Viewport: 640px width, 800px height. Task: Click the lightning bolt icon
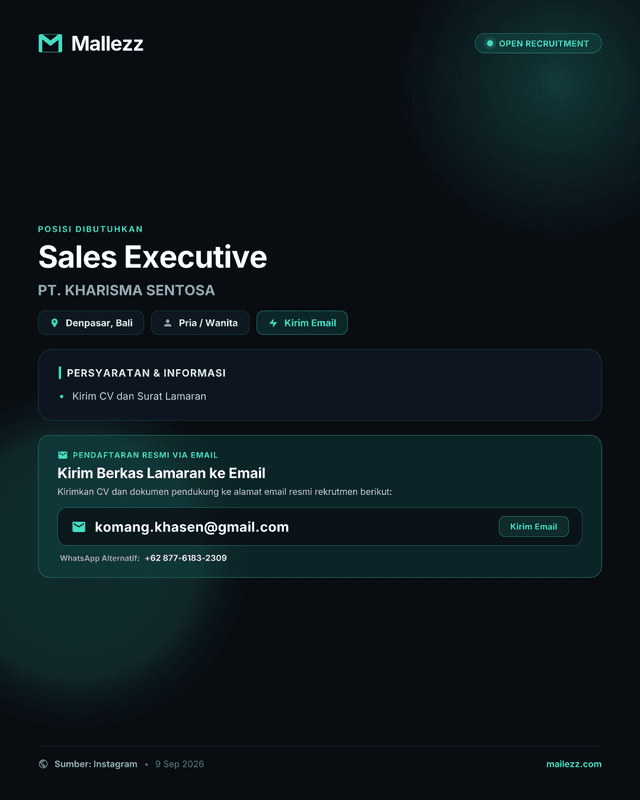click(x=273, y=323)
